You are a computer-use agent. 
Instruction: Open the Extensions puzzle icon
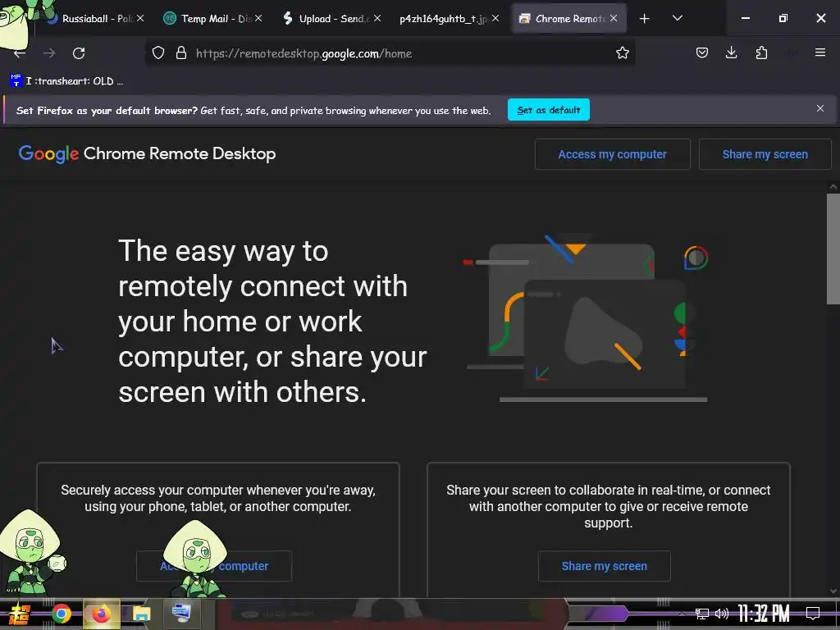click(761, 53)
